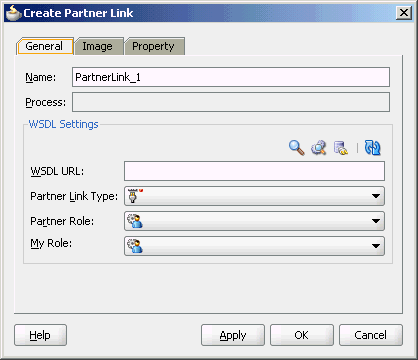
Task: Click the dialog title bar app icon
Action: [x=14, y=13]
